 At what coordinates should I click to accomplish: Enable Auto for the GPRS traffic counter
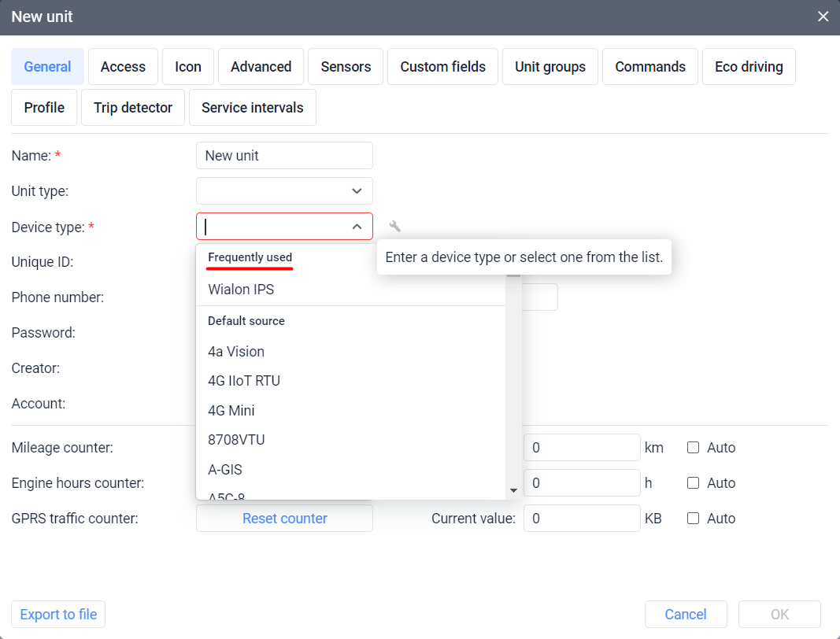[x=693, y=518]
